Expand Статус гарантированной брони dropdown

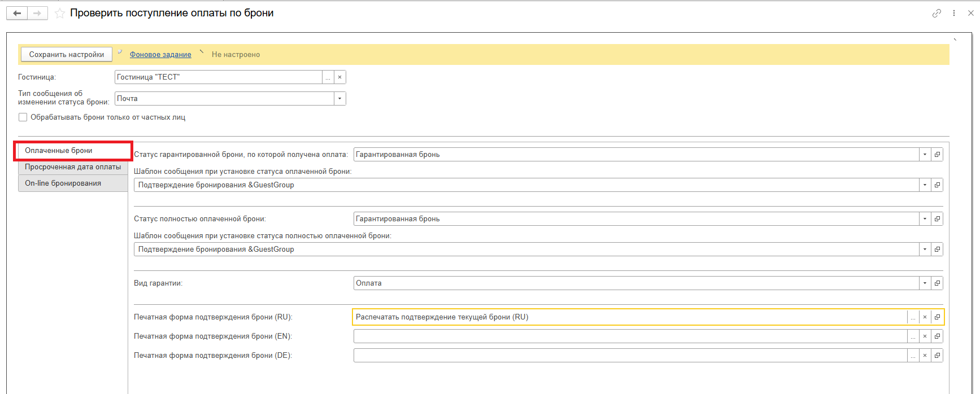925,155
